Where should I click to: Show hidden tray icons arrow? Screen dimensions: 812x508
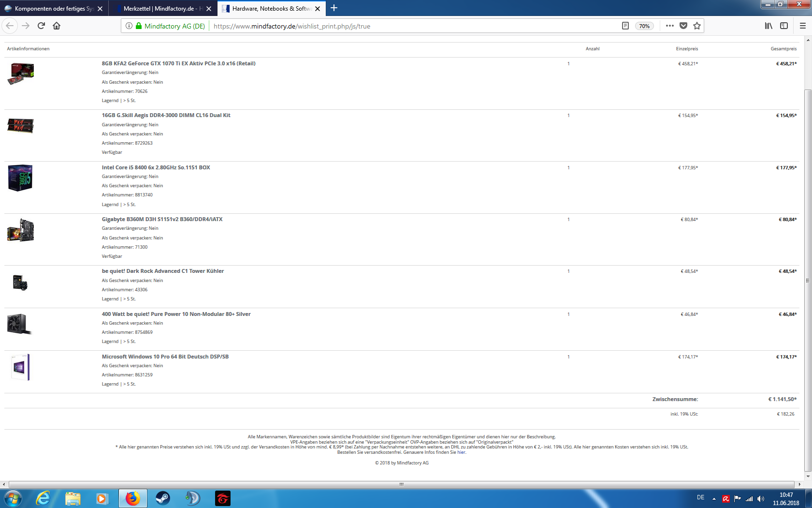point(714,499)
